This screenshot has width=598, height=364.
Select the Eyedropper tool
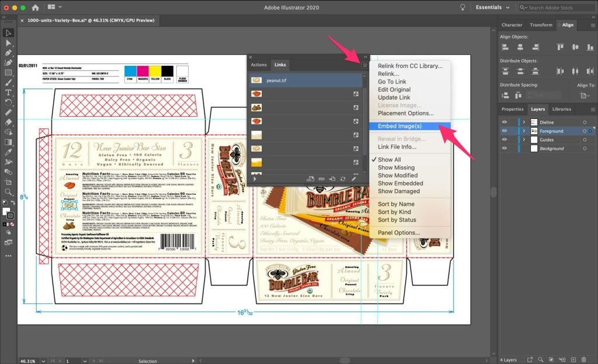click(8, 152)
